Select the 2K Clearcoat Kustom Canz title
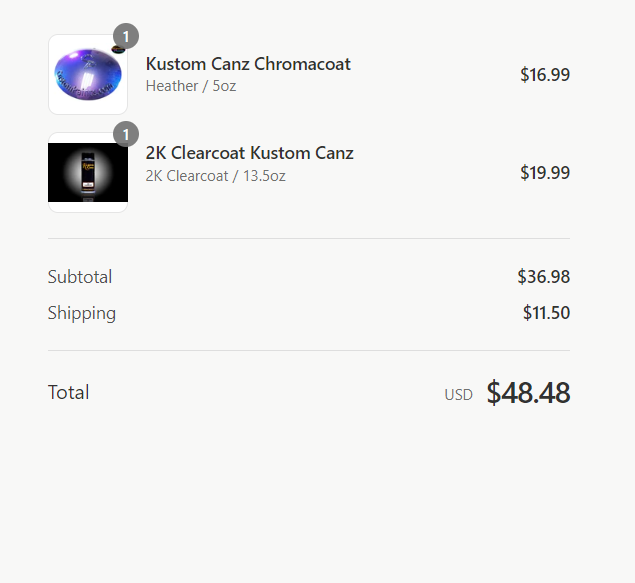The image size is (635, 583). click(x=249, y=153)
